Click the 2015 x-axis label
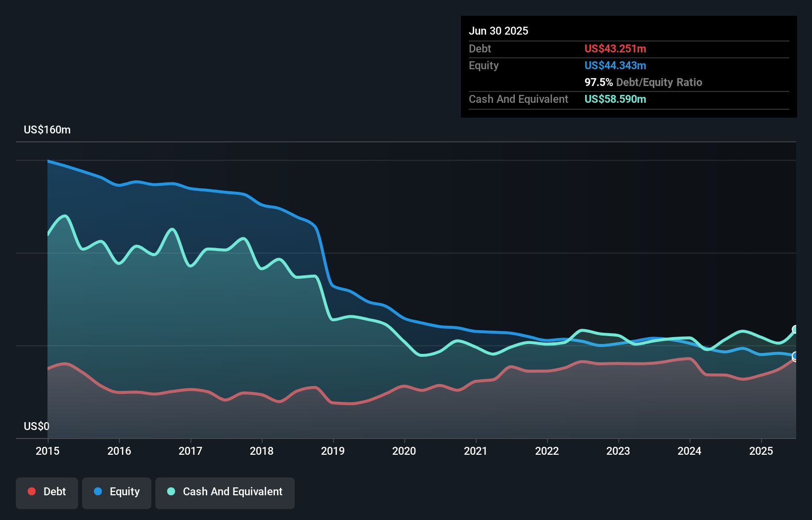This screenshot has height=520, width=812. [x=47, y=451]
